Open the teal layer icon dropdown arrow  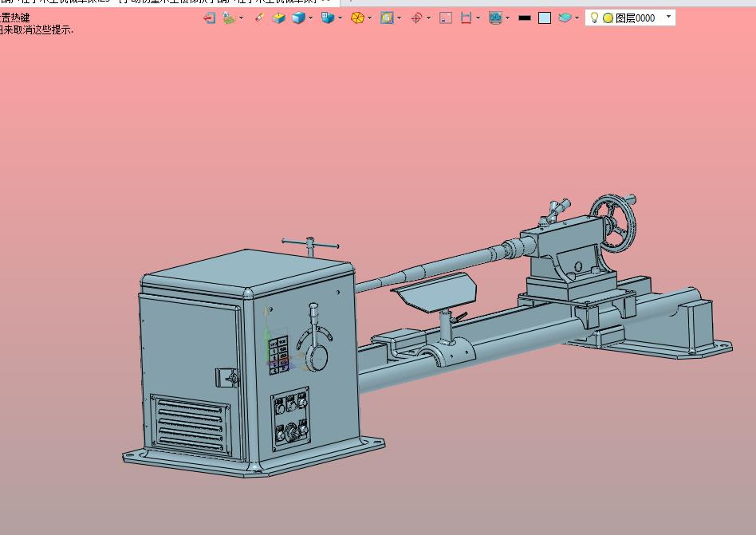click(577, 18)
